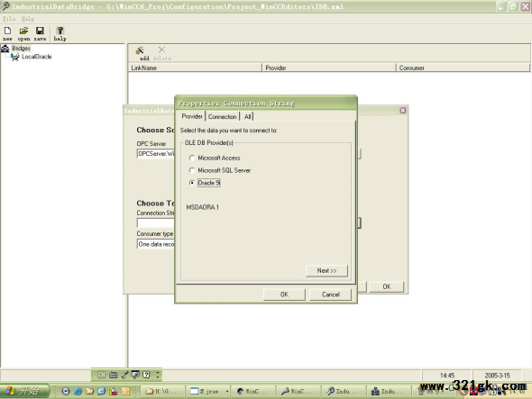
Task: Confirm with OK in Properties dialog
Action: 284,295
